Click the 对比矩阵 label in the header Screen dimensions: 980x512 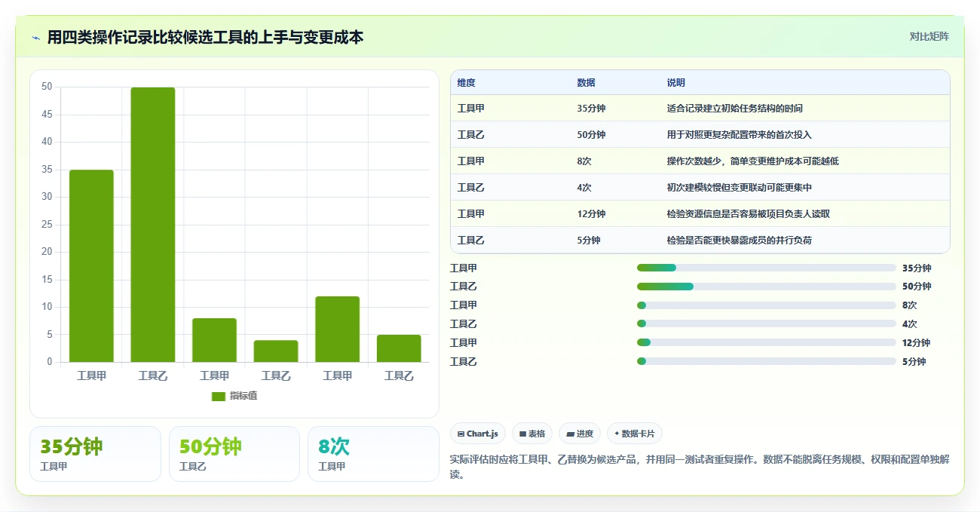[929, 36]
